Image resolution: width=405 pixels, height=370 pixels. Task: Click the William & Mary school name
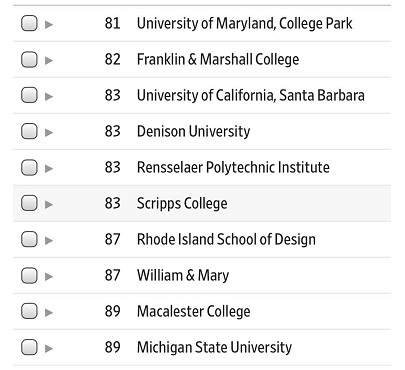[x=183, y=275]
